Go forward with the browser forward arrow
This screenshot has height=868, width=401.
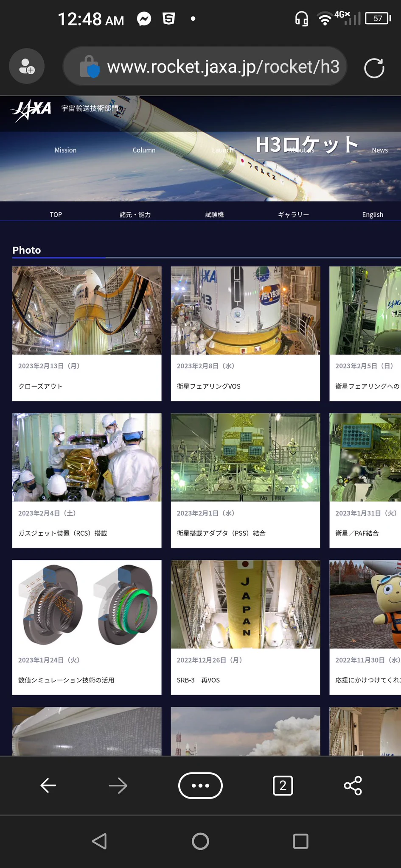(118, 785)
